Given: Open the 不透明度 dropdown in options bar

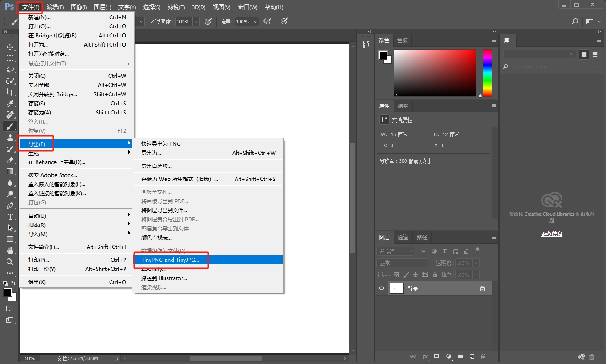Looking at the screenshot, I should tap(196, 22).
